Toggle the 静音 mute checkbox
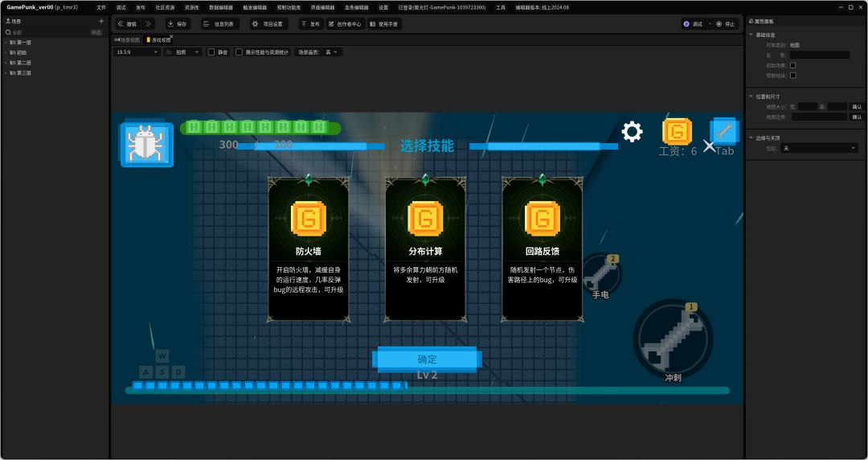868x460 pixels. [211, 52]
